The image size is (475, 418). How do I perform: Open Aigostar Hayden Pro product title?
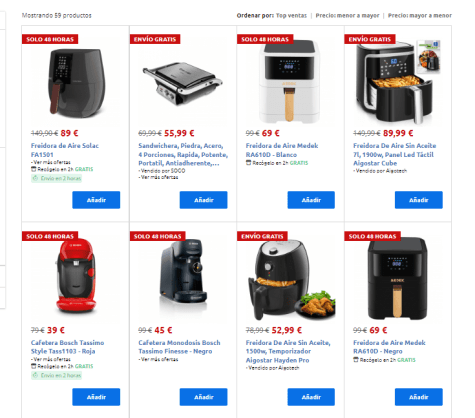pos(288,351)
